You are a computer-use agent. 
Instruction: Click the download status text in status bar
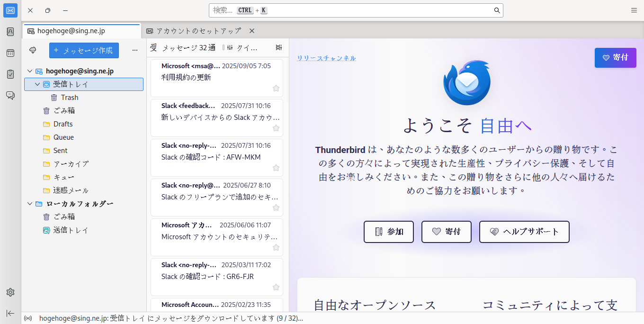pos(171,318)
